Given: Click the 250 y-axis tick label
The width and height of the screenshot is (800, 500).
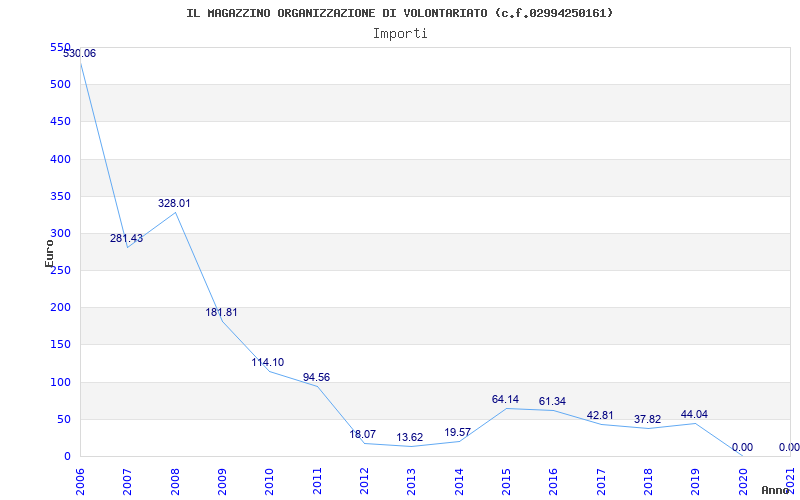Looking at the screenshot, I should (60, 271).
